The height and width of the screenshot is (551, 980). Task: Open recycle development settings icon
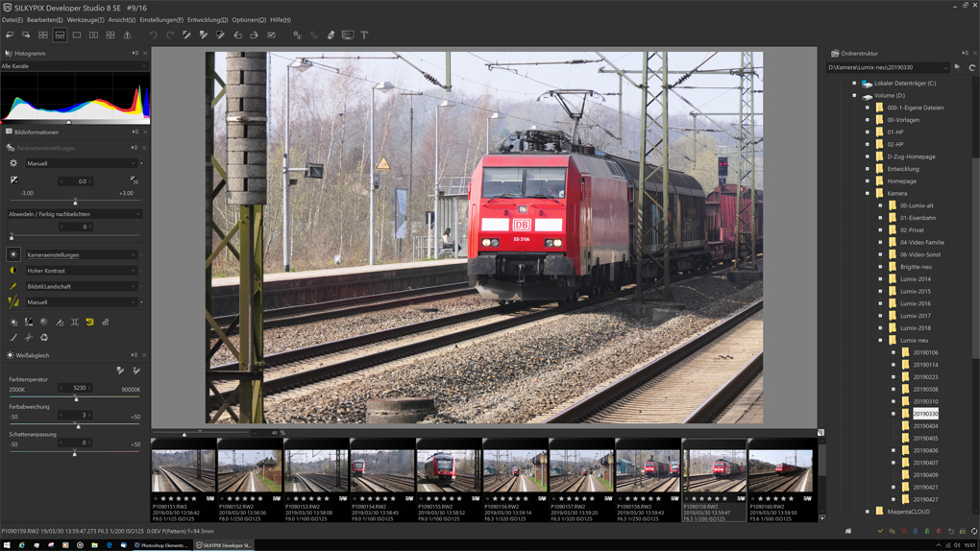point(44,337)
